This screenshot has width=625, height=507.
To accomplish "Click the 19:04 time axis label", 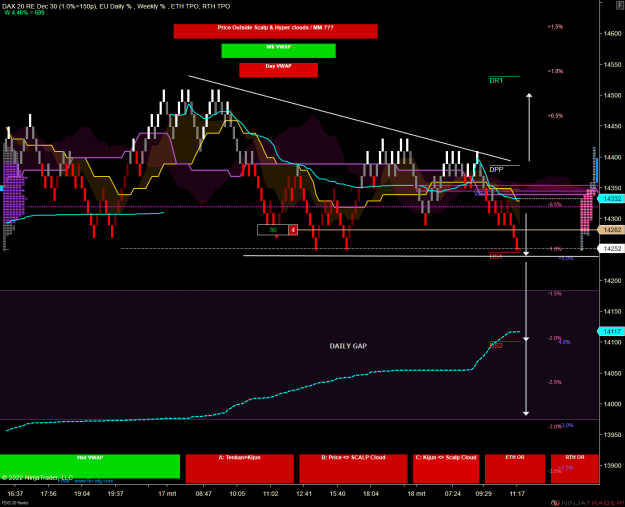I will pyautogui.click(x=82, y=494).
